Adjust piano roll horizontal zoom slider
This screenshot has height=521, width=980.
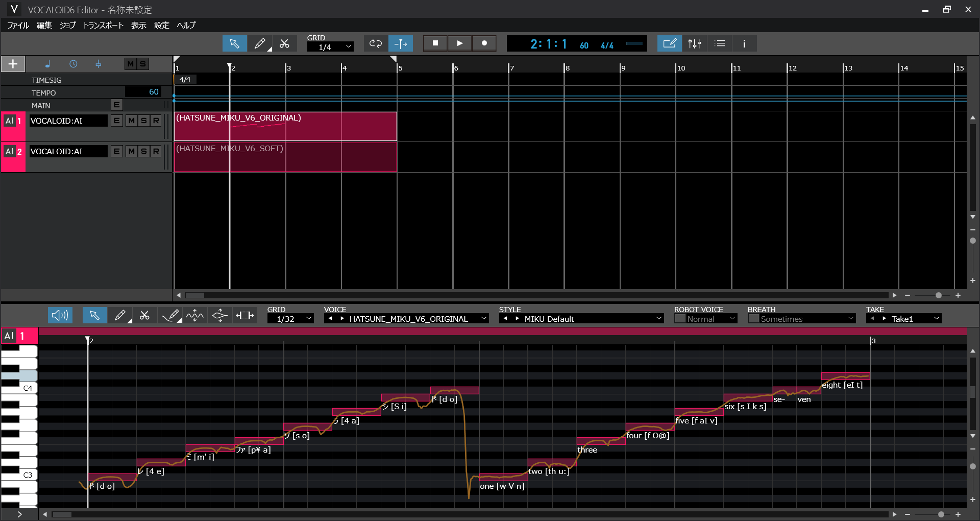[x=941, y=514]
